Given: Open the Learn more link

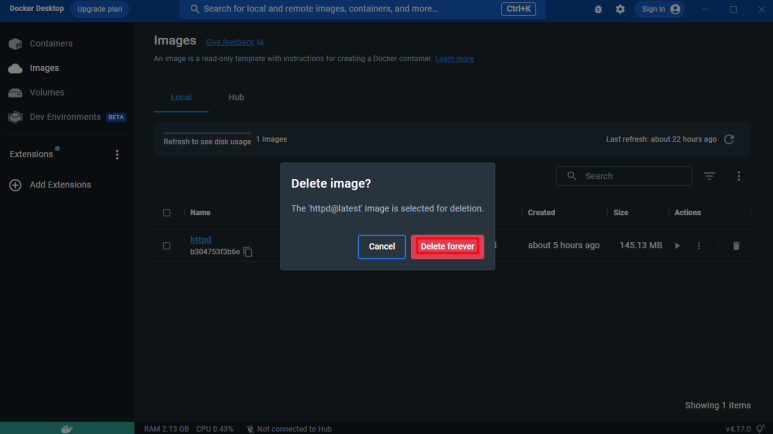Looking at the screenshot, I should click(454, 59).
